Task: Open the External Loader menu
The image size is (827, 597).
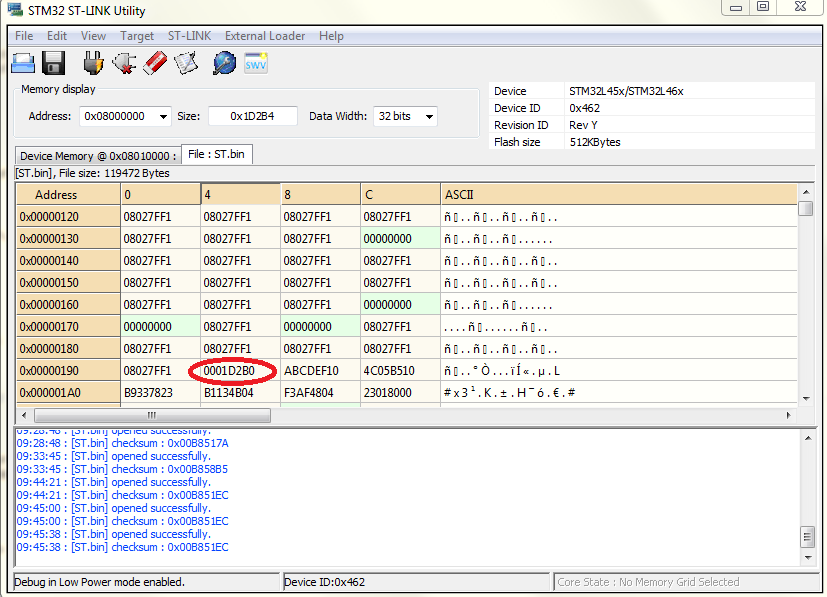Action: pos(265,36)
